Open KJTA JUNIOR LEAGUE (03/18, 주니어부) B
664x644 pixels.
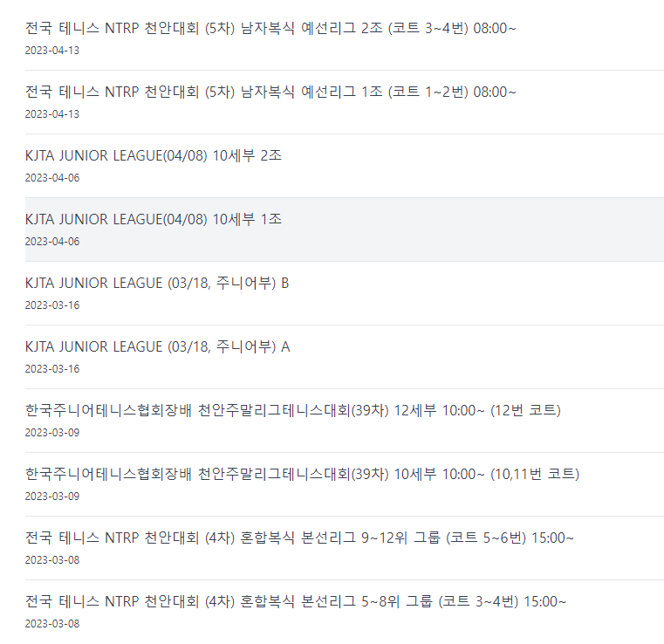click(x=157, y=283)
